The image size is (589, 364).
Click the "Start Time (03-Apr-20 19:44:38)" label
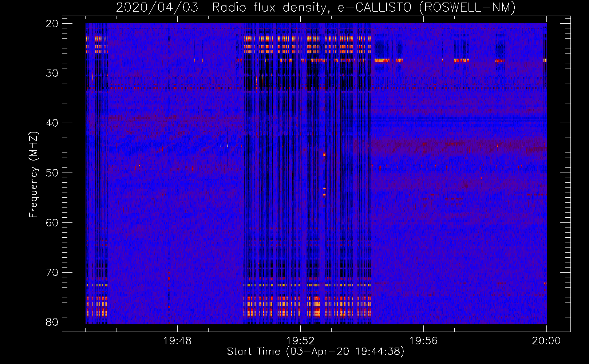point(316,352)
